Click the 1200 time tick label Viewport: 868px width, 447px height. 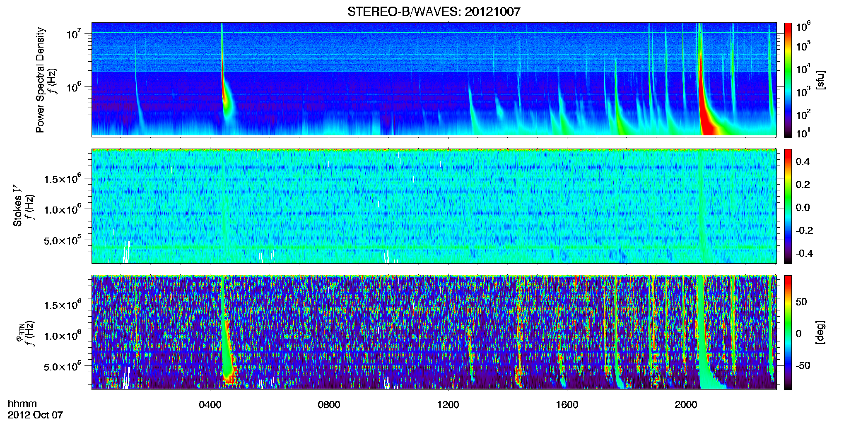coord(448,405)
